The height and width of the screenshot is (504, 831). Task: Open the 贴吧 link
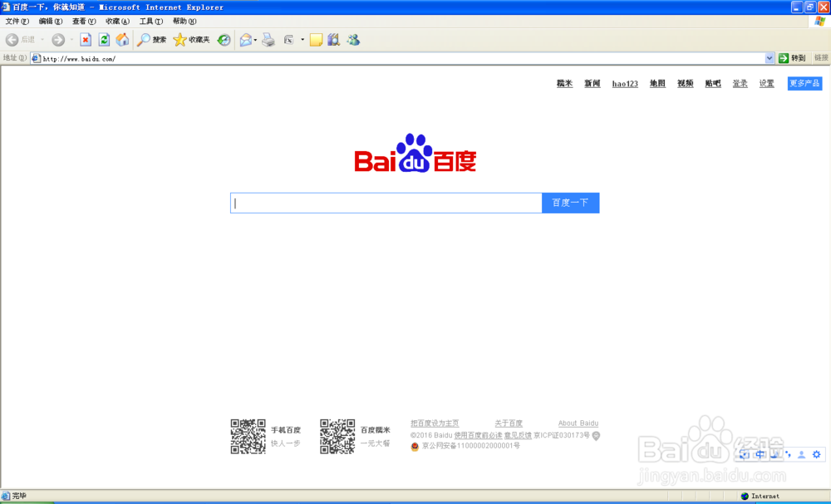713,84
